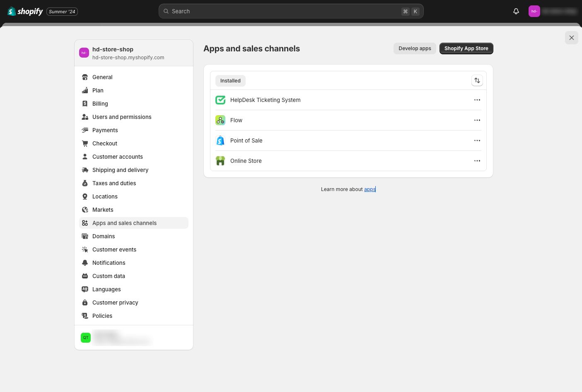582x392 pixels.
Task: Click the Markets globe icon
Action: pos(85,210)
